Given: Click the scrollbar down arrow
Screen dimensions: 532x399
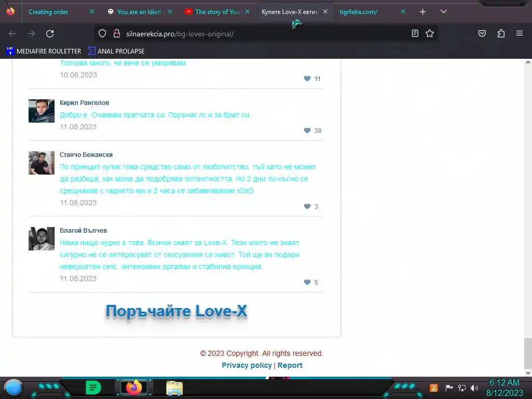Looking at the screenshot, I should (x=528, y=373).
